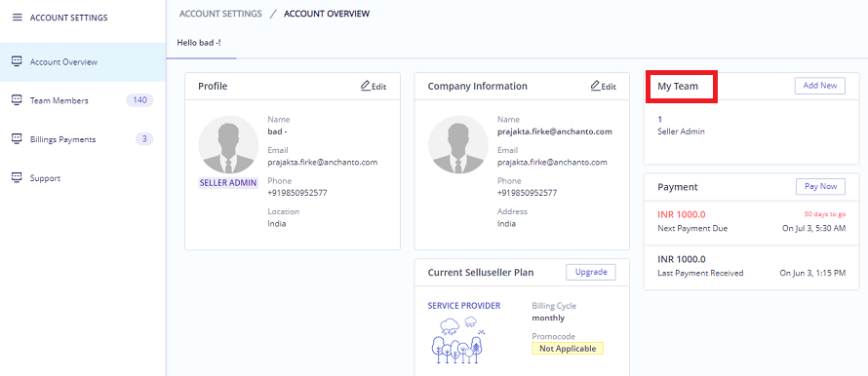This screenshot has height=376, width=868.
Task: Click the SERVICE PROVIDER plan name
Action: tap(464, 306)
